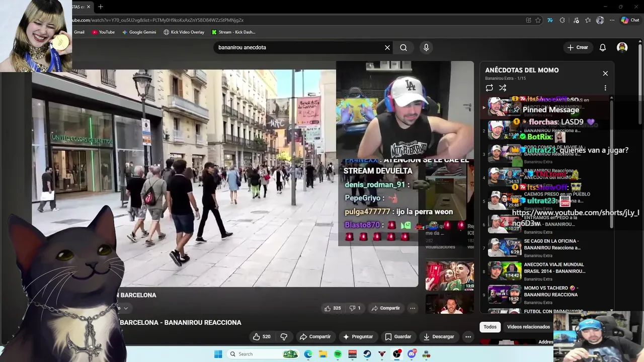
Task: Open the Copilot Chat button
Action: [630, 20]
